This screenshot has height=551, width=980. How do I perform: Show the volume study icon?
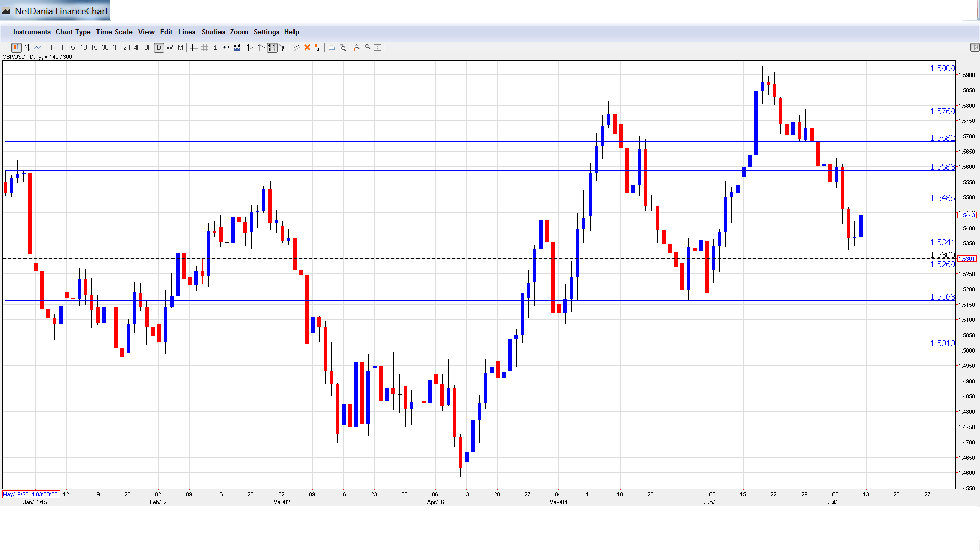[237, 47]
